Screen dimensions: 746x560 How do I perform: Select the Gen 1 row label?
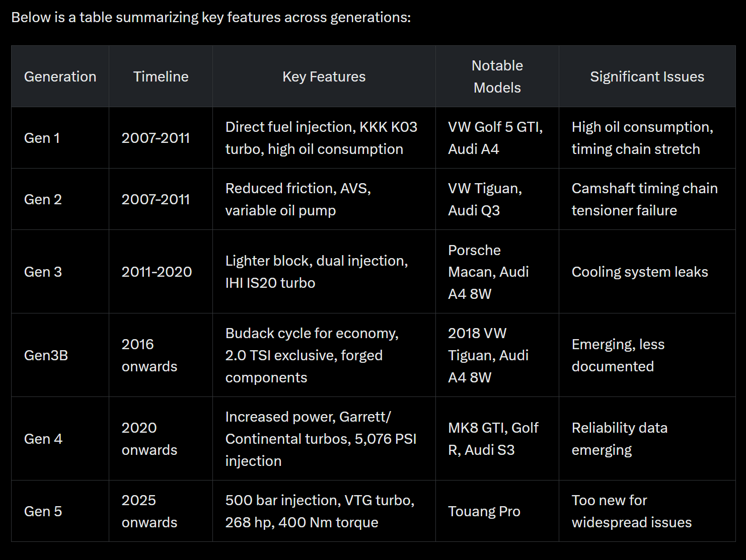[42, 138]
